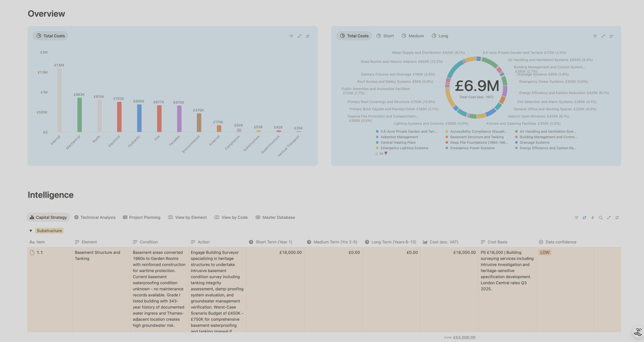This screenshot has width=644, height=342.
Task: Click the green Mechanical bar in chart
Action: point(79,115)
